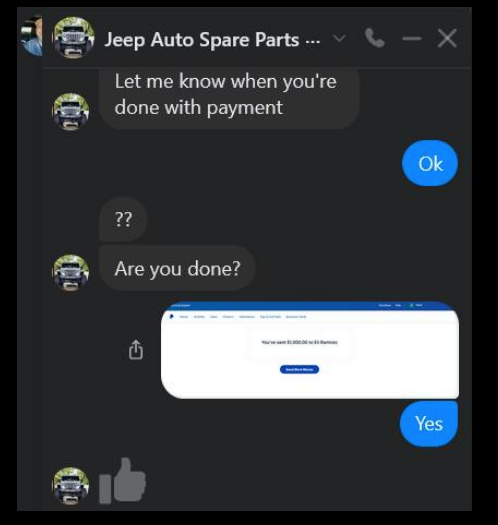Expand the chevron next to Jeep Auto Spare Parts

coord(339,39)
